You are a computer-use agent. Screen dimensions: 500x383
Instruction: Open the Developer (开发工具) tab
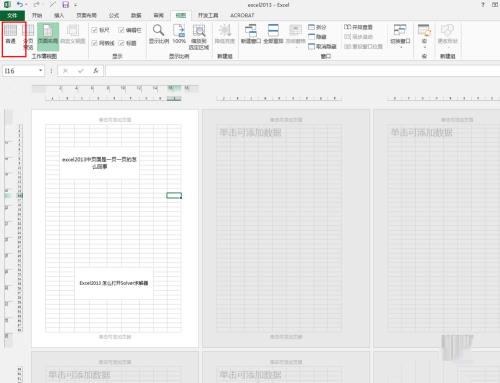(208, 15)
